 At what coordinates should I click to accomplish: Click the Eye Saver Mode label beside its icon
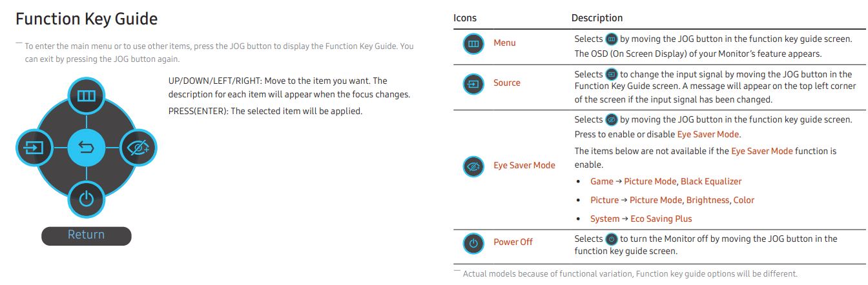(x=524, y=166)
